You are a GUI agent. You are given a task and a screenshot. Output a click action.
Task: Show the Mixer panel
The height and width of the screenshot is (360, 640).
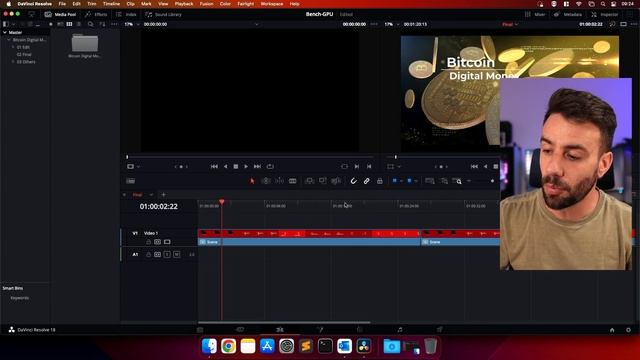(x=535, y=14)
